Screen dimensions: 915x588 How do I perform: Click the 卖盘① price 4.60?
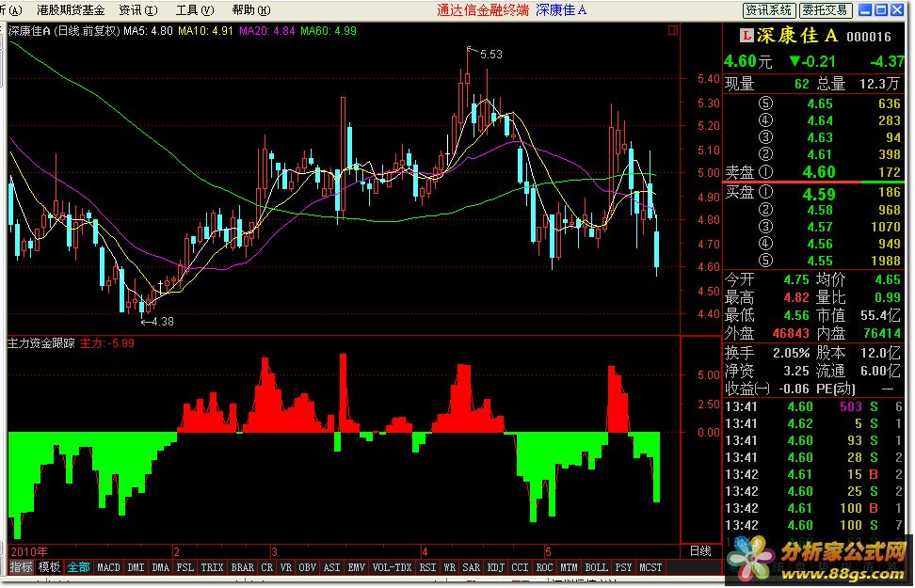click(819, 172)
